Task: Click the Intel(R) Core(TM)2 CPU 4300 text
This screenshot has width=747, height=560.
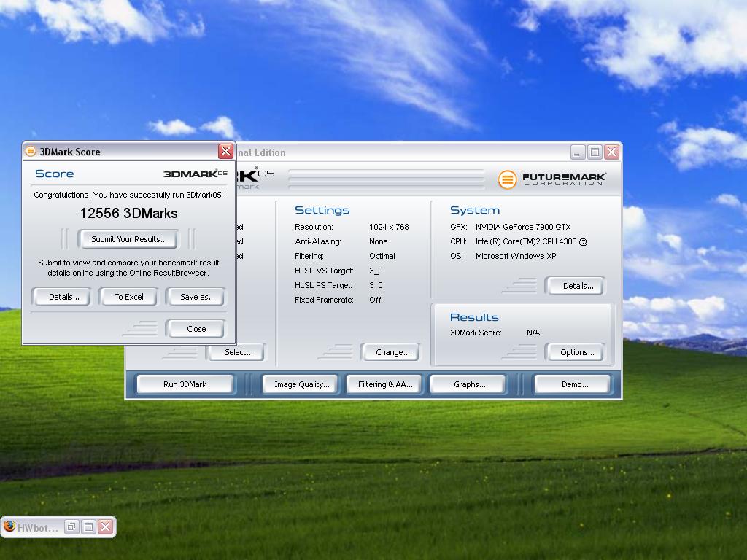Action: click(x=531, y=241)
